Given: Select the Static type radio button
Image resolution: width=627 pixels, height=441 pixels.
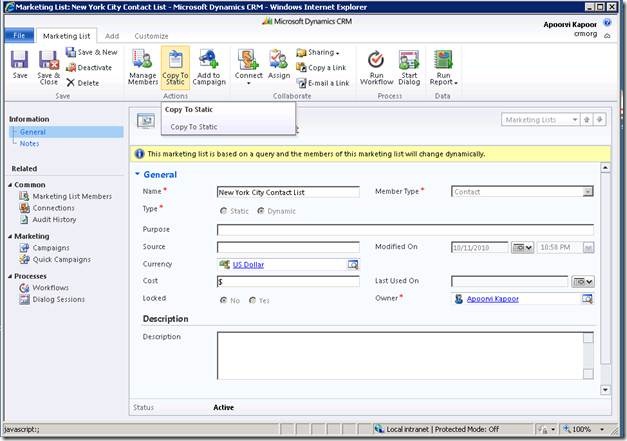Looking at the screenshot, I should 223,211.
